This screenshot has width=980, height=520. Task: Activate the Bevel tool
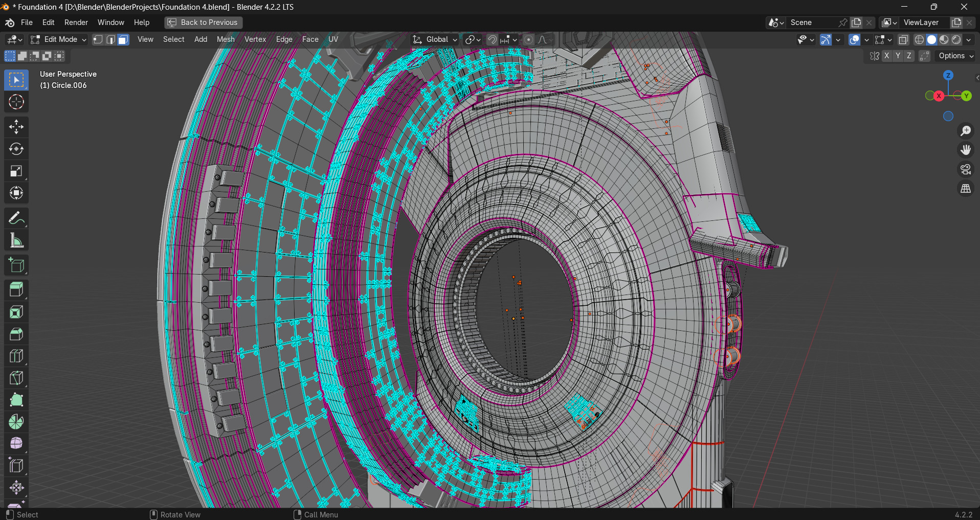pyautogui.click(x=16, y=334)
